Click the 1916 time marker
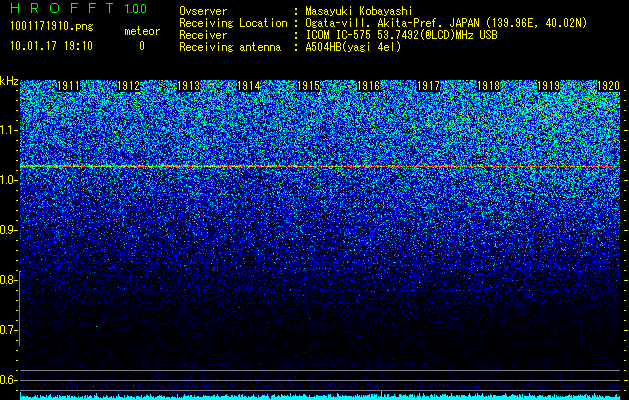The image size is (629, 400). [368, 86]
